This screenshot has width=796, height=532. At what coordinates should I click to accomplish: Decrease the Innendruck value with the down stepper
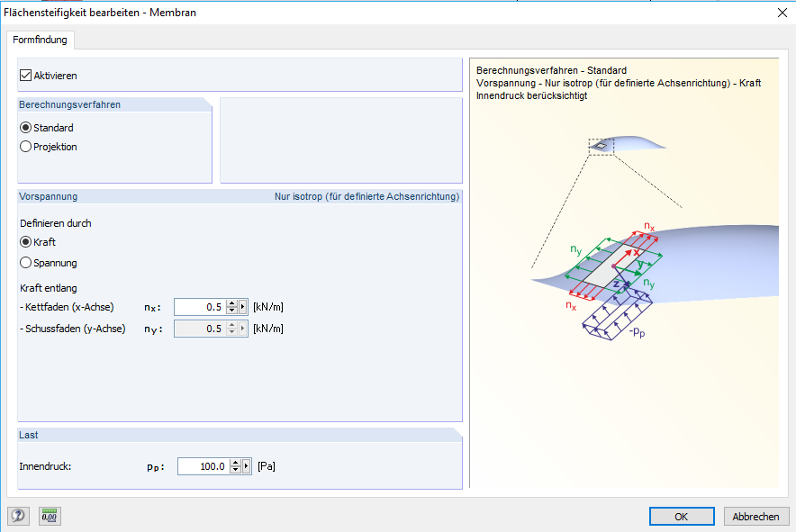point(235,470)
